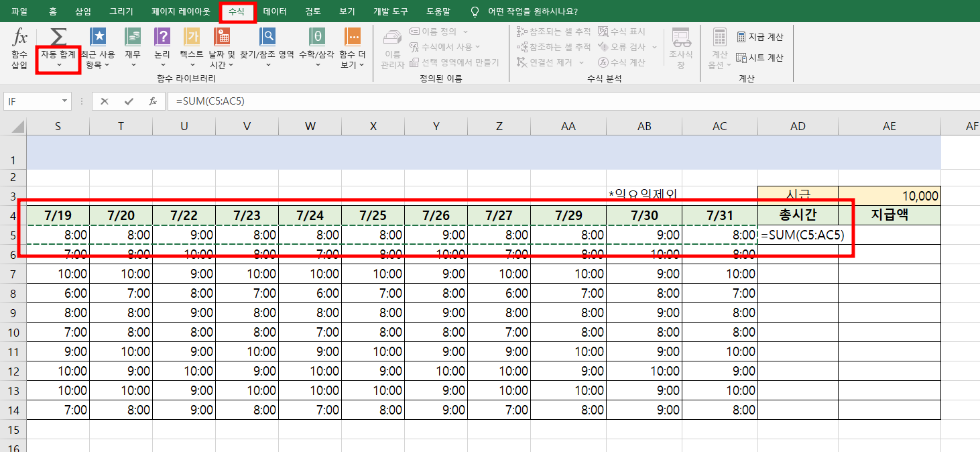Select row header 7
This screenshot has width=980, height=452.
click(13, 274)
